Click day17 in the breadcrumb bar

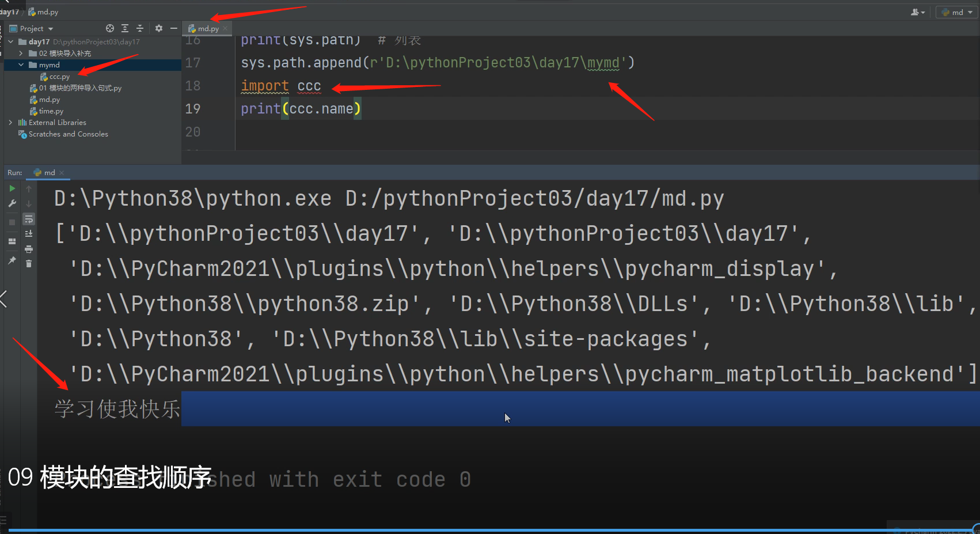[x=9, y=12]
